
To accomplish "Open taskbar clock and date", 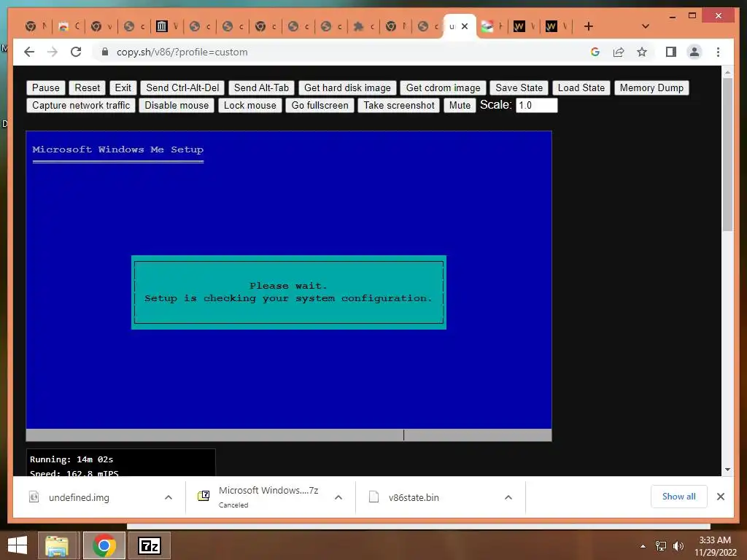I will click(715, 546).
